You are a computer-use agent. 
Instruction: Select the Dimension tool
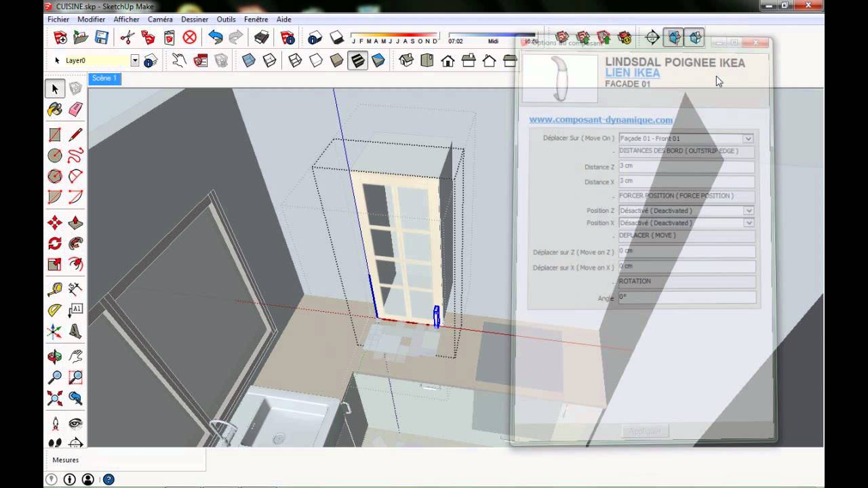pyautogui.click(x=75, y=290)
